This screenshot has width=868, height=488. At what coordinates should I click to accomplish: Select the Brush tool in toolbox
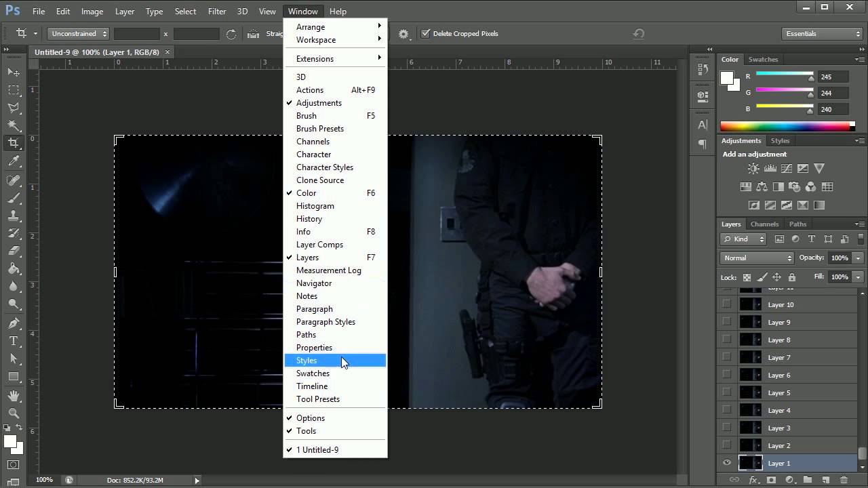14,198
